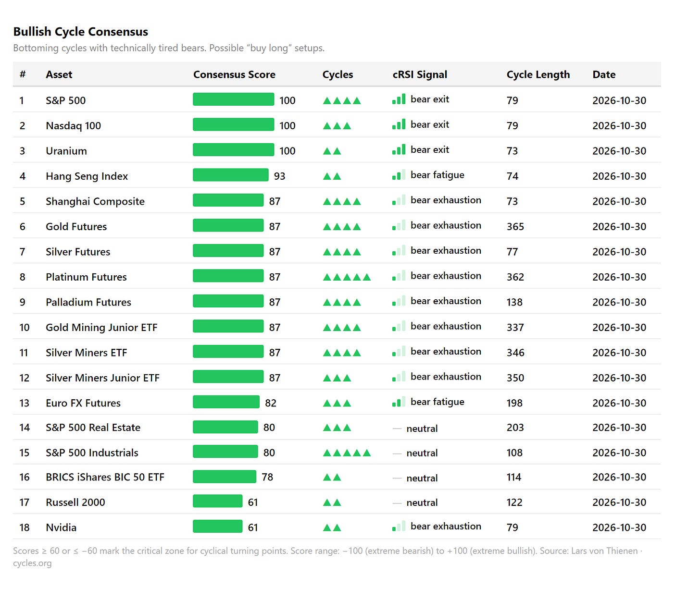Screen dimensions: 700x601
Task: Click the score 78 in BRICS iShares row
Action: point(267,477)
